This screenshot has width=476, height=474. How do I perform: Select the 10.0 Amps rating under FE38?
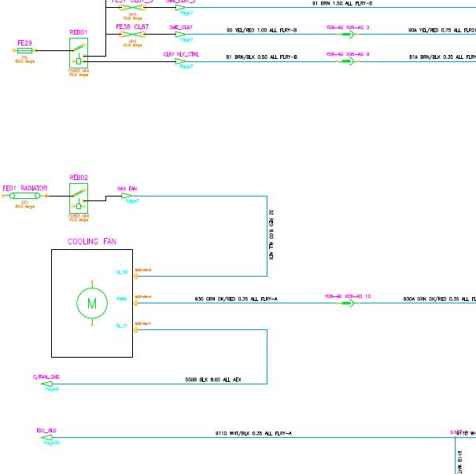click(132, 45)
